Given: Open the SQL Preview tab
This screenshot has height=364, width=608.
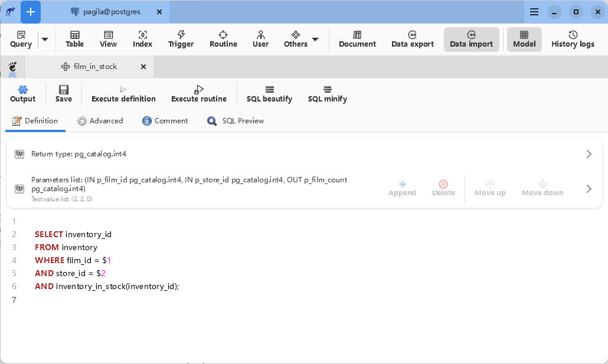Looking at the screenshot, I should [x=236, y=121].
